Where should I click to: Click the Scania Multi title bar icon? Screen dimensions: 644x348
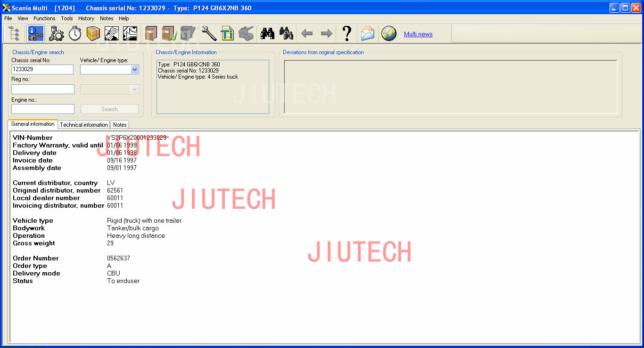tap(6, 8)
